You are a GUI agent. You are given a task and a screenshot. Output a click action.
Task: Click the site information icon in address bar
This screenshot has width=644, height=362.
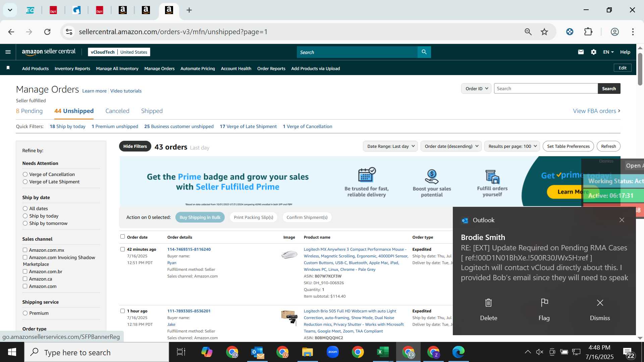tap(69, 32)
